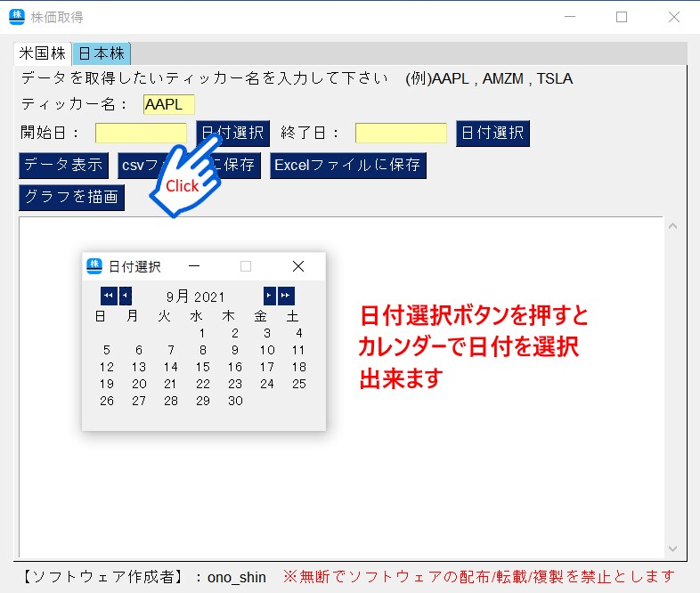The height and width of the screenshot is (593, 700).
Task: Select day 1 in the calendar
Action: [202, 333]
